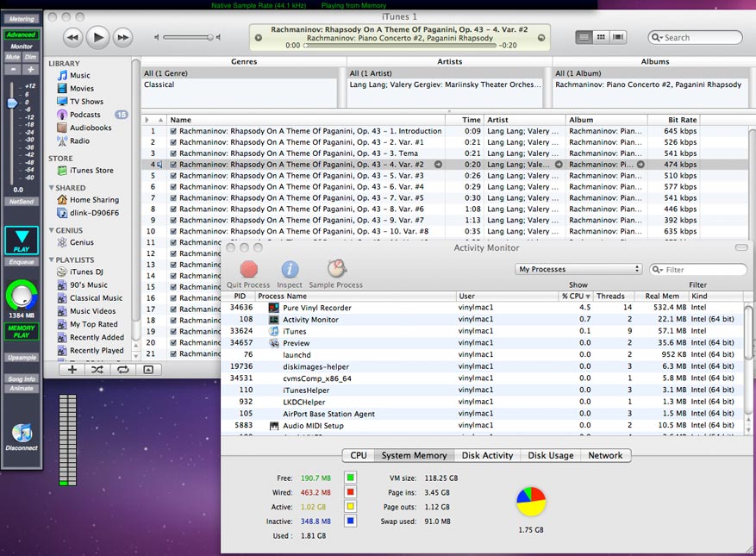Viewport: 756px width, 556px height.
Task: Open the iTunes search options magnifier
Action: click(x=657, y=37)
